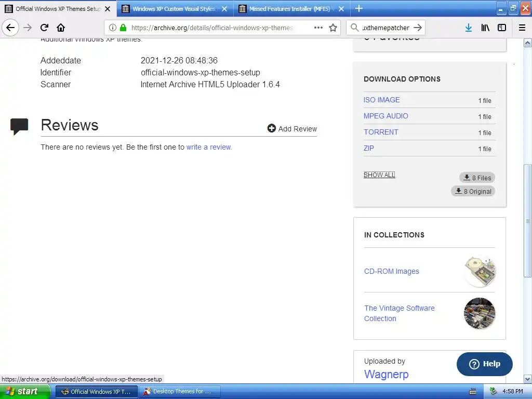
Task: Show site information icon in address bar
Action: [113, 28]
